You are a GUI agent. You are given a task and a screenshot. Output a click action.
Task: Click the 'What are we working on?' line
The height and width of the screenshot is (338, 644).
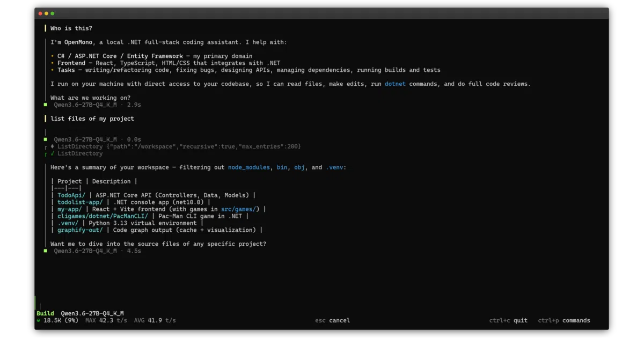(x=91, y=98)
